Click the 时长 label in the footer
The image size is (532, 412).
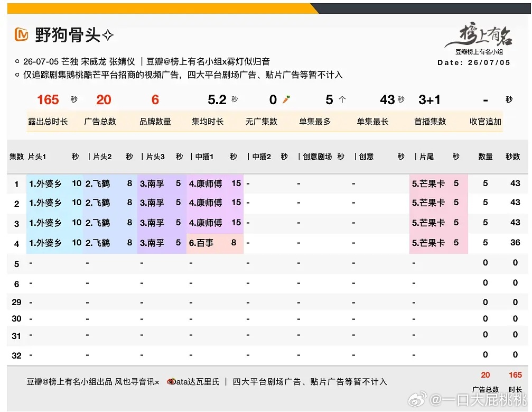(515, 390)
